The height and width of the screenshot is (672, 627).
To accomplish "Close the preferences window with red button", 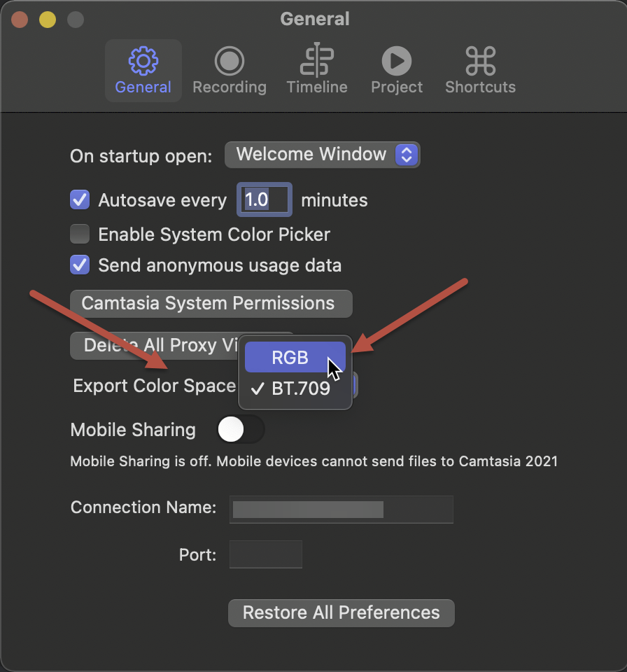I will (20, 19).
